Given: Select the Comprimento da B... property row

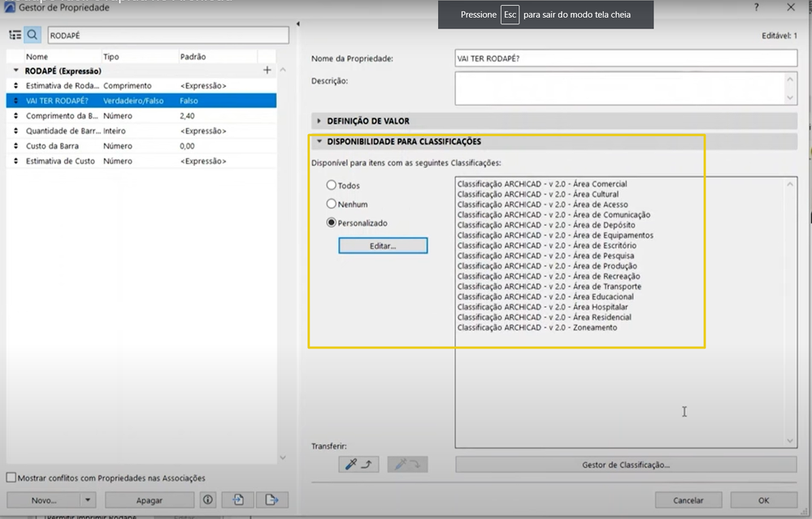Looking at the screenshot, I should (141, 116).
